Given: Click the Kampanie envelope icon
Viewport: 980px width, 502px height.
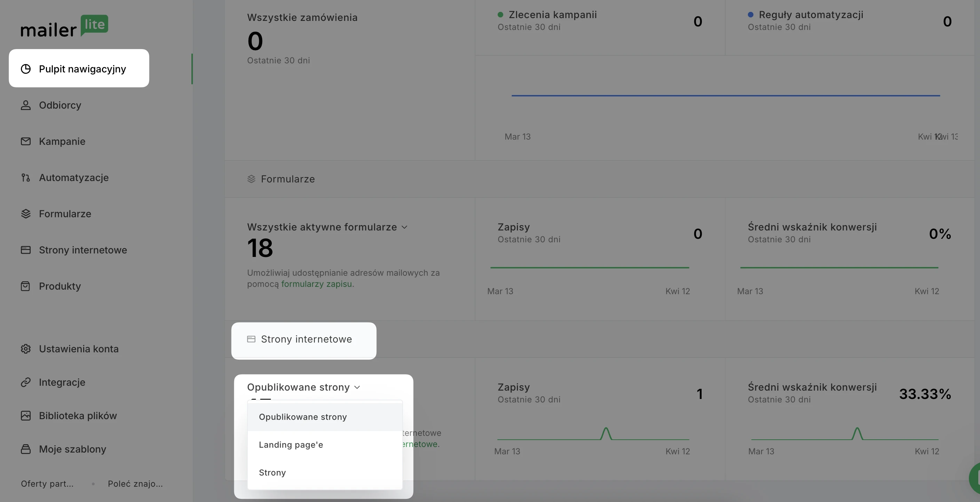Looking at the screenshot, I should [25, 141].
